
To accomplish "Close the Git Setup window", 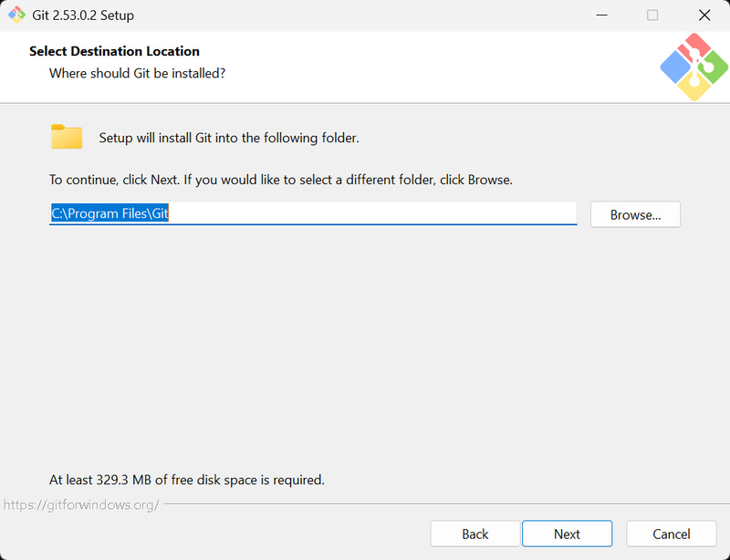I will (x=704, y=16).
